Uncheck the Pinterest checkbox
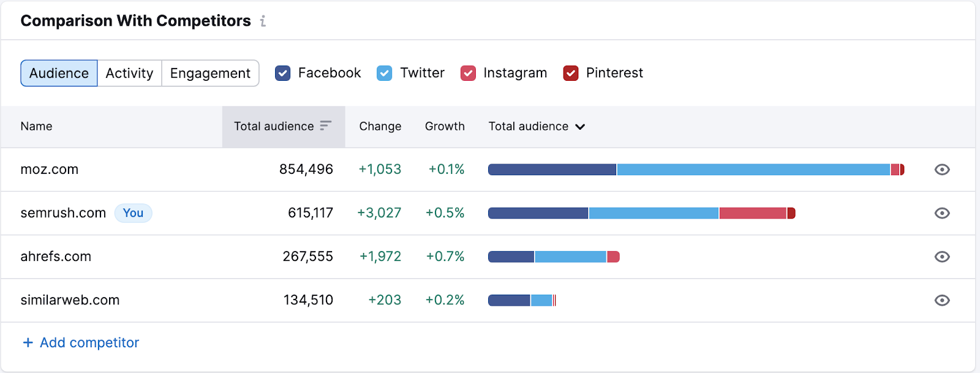Screen dimensions: 980x373 click(570, 73)
